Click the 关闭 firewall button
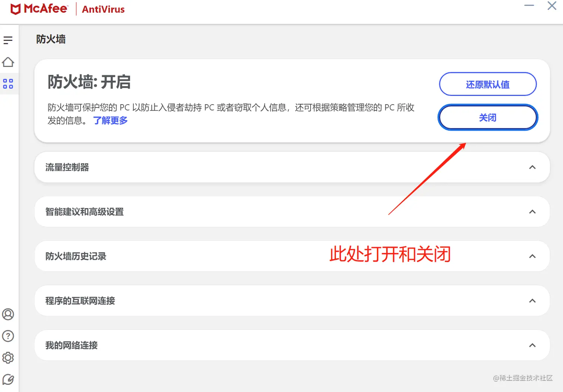This screenshot has width=563, height=392. click(x=488, y=118)
